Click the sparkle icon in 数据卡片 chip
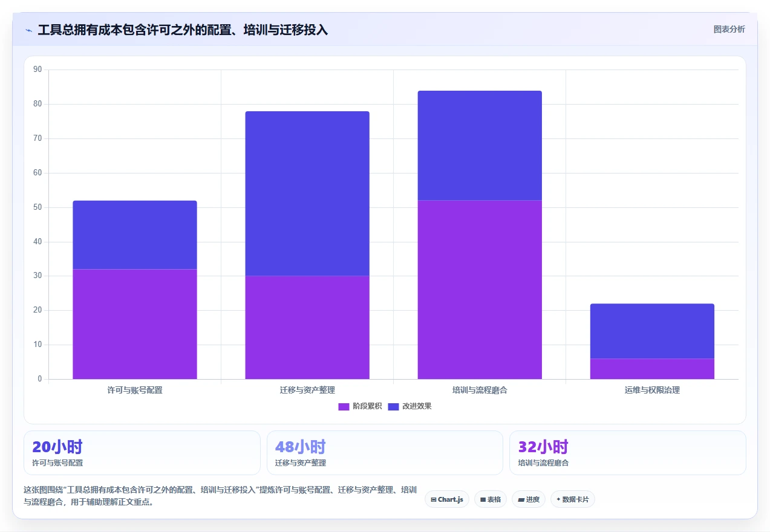The width and height of the screenshot is (770, 532). [x=558, y=499]
